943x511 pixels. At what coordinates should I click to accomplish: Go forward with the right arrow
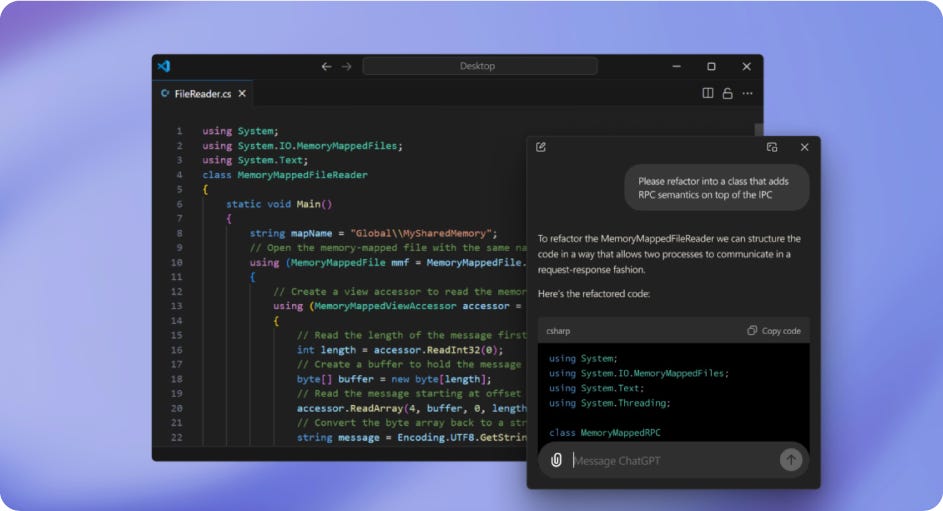pos(346,66)
